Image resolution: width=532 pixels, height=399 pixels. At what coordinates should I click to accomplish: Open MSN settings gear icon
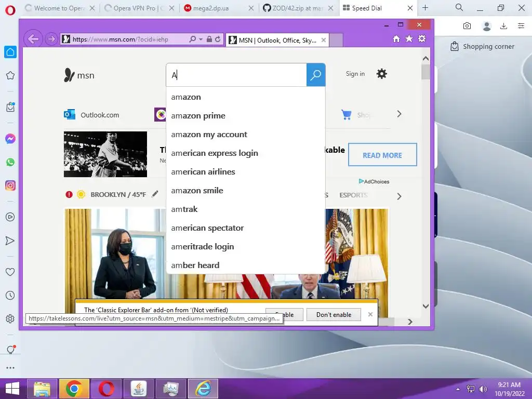click(382, 74)
